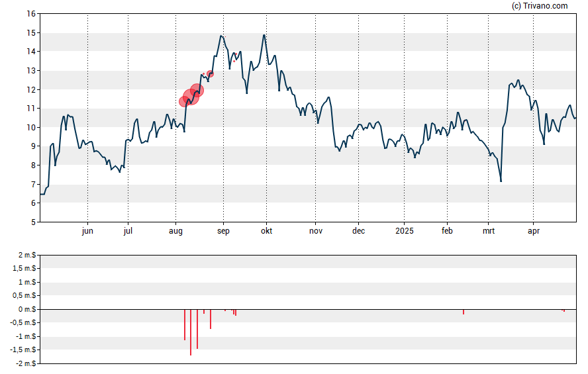Click the '-1,5 m.$' axis label

24,350
